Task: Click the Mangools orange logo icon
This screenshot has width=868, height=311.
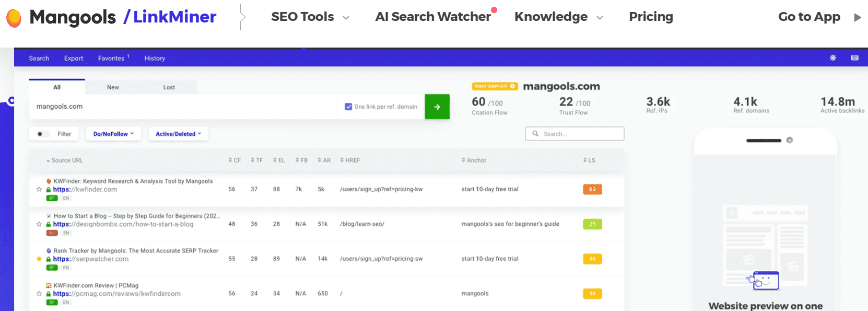Action: 14,18
